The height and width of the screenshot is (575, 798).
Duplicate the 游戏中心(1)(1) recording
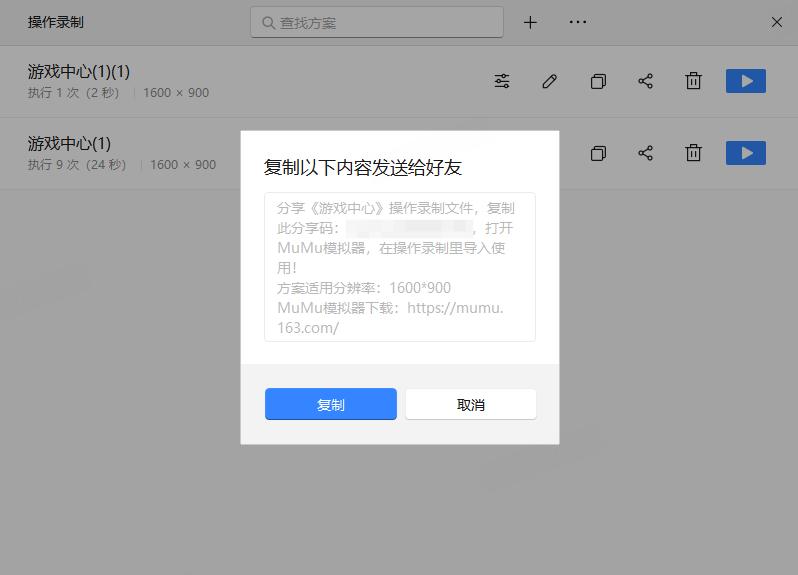point(598,81)
